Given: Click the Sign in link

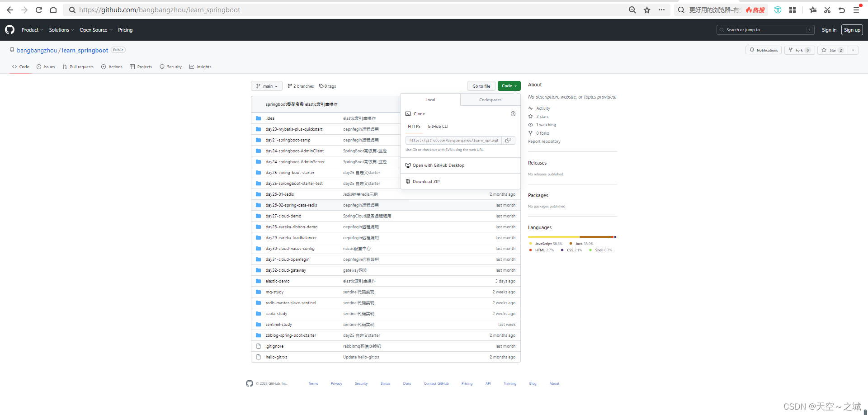Looking at the screenshot, I should tap(829, 30).
